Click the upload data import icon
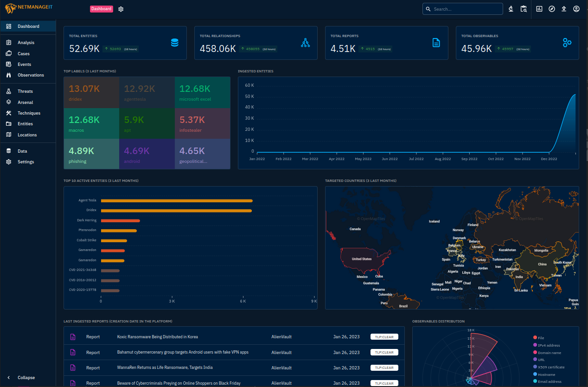The image size is (588, 387). pos(564,9)
